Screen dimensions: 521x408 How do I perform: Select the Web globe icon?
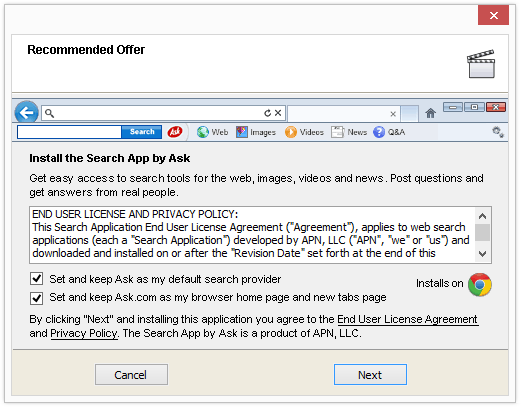click(x=203, y=132)
